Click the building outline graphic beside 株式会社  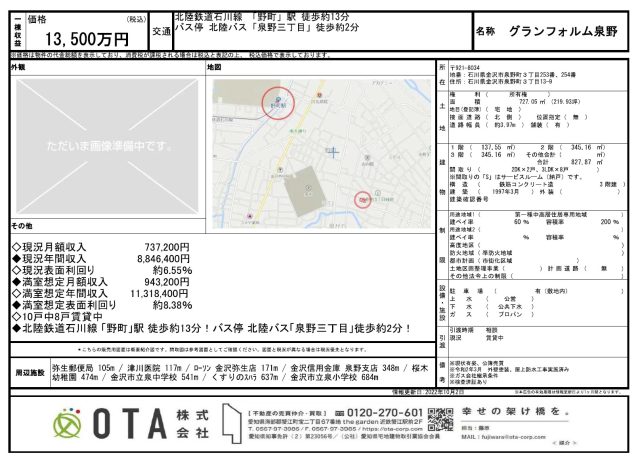[232, 424]
